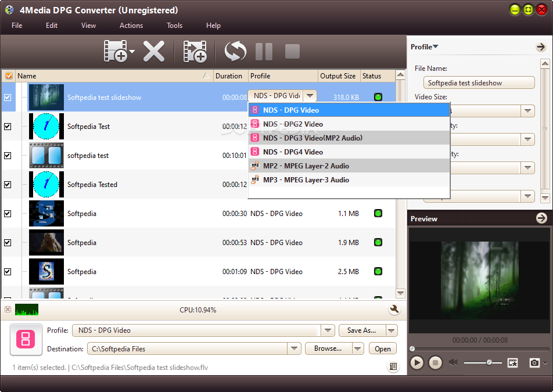Click status icon of 00:01:09 Softpedia row
This screenshot has width=553, height=392.
(x=378, y=271)
